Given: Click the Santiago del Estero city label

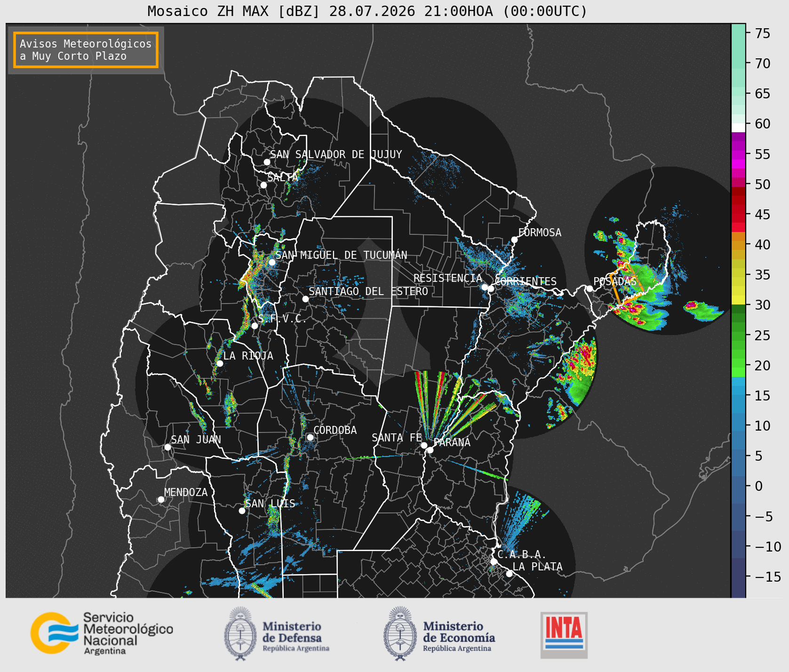Looking at the screenshot, I should click(368, 291).
